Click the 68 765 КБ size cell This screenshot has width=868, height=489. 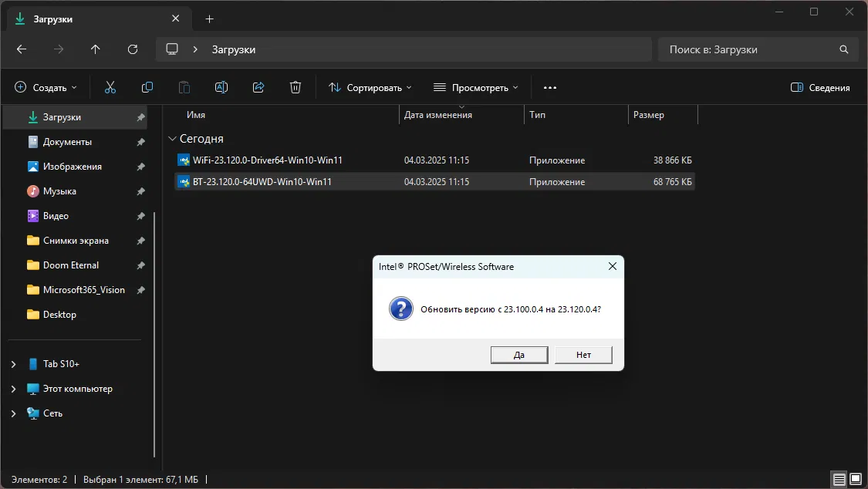tap(672, 181)
